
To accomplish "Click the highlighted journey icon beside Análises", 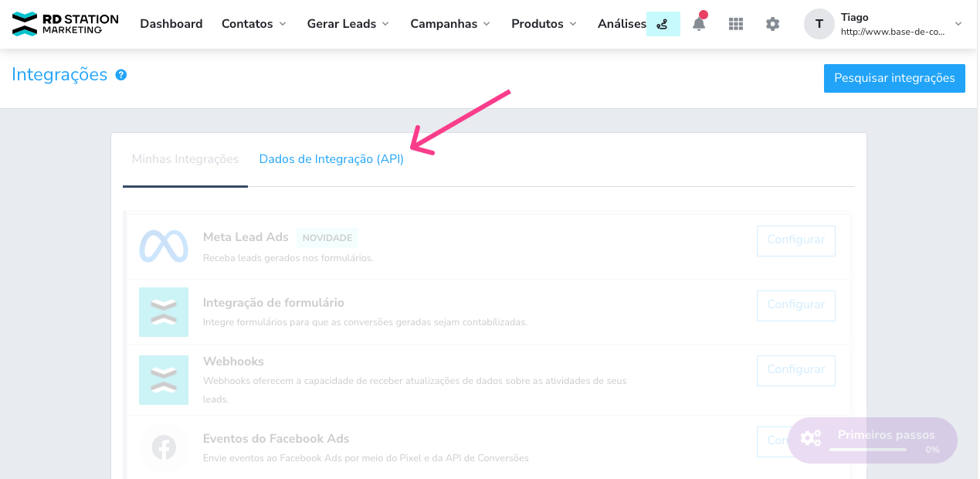I will click(x=663, y=24).
